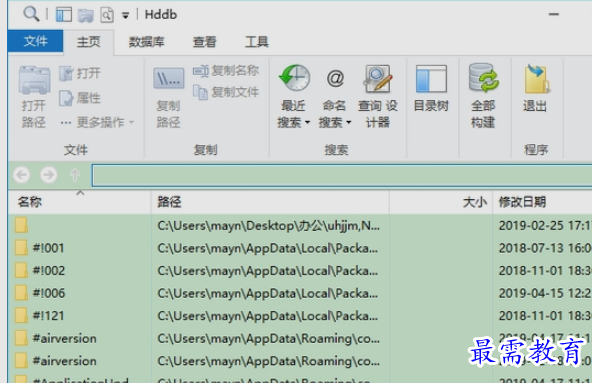
Task: Select the #!001 folder entry
Action: click(48, 248)
